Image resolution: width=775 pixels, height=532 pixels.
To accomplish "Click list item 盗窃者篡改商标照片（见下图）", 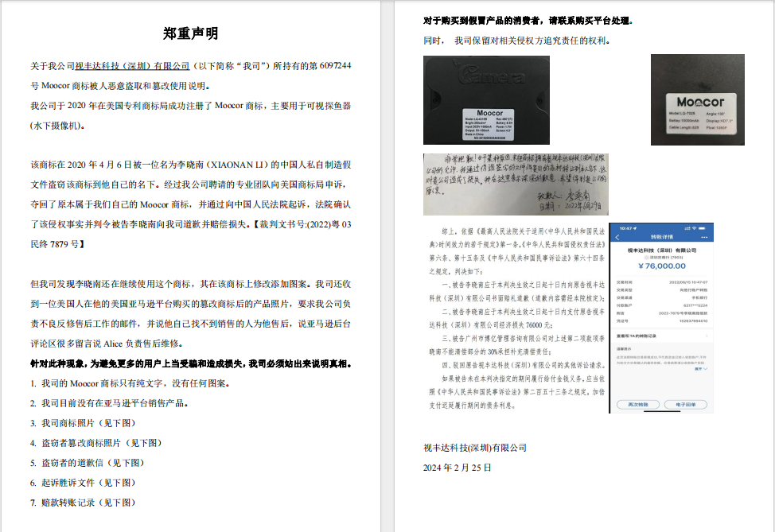I will coord(96,443).
